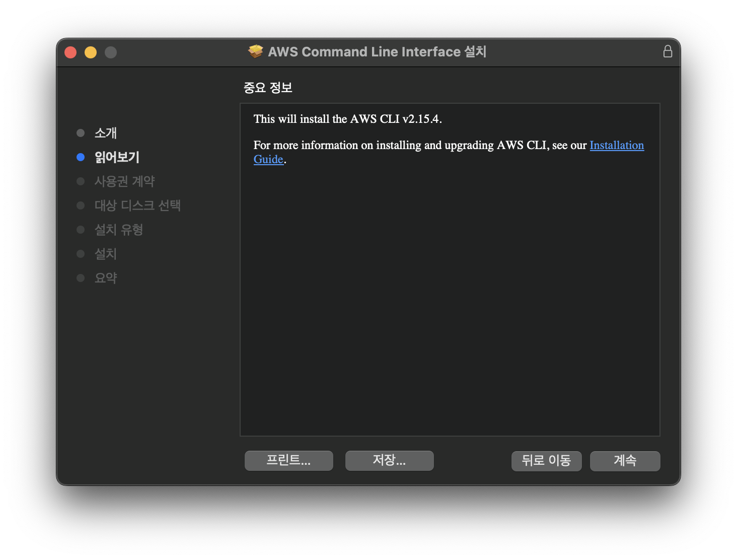Click the 중요 정보 heading
Image resolution: width=737 pixels, height=560 pixels.
pyautogui.click(x=268, y=88)
